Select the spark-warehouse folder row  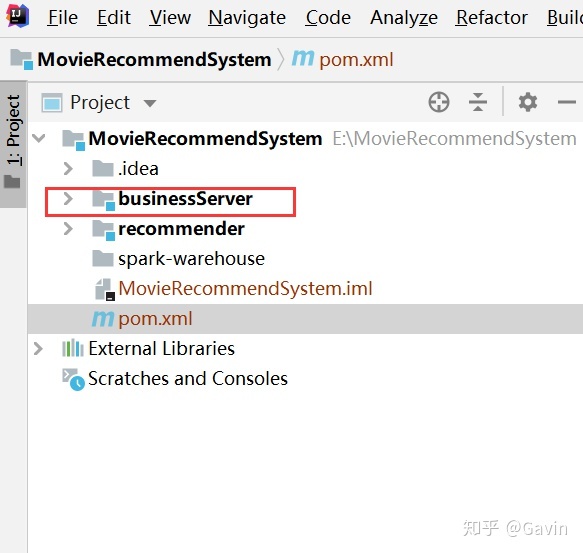(305, 259)
